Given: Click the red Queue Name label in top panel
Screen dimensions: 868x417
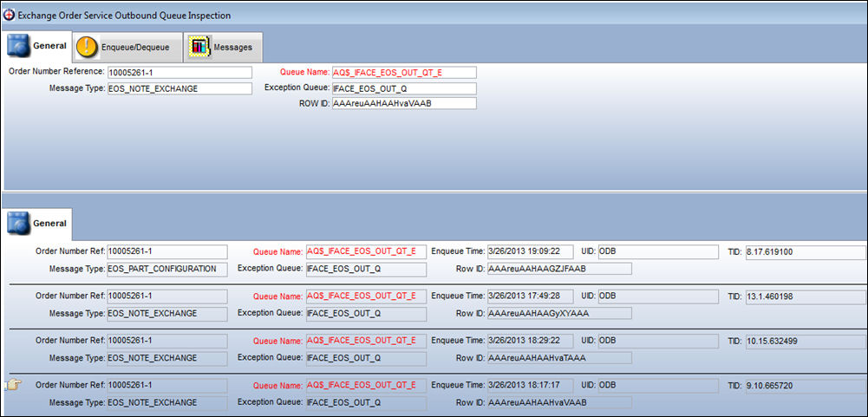Looking at the screenshot, I should tap(304, 72).
